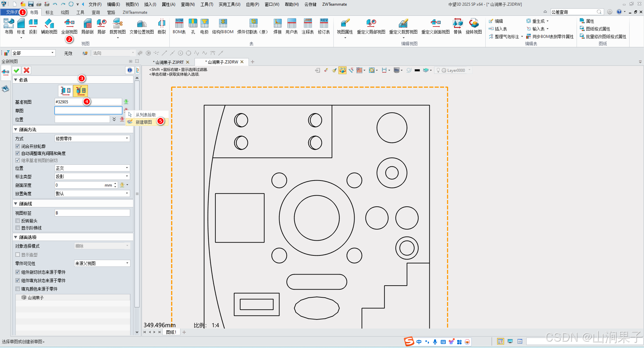Click the 旋转视图 rotate view icon
Image resolution: width=644 pixels, height=348 pixels.
[x=474, y=26]
